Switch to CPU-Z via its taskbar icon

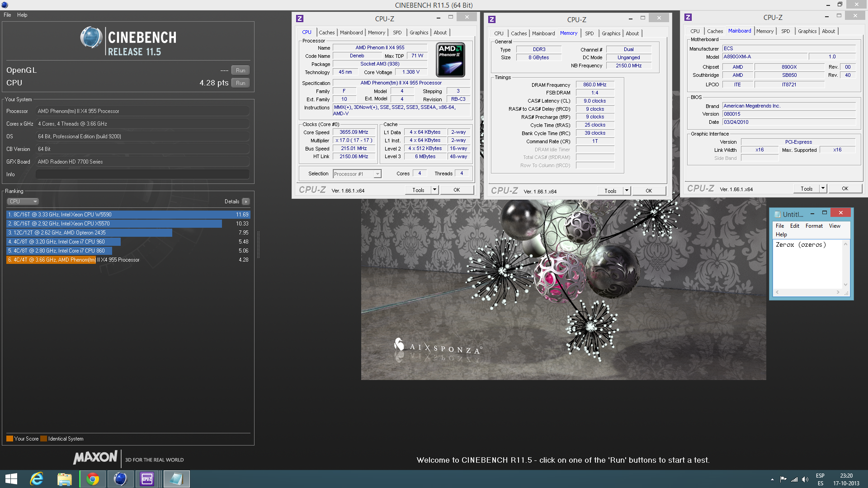[147, 479]
